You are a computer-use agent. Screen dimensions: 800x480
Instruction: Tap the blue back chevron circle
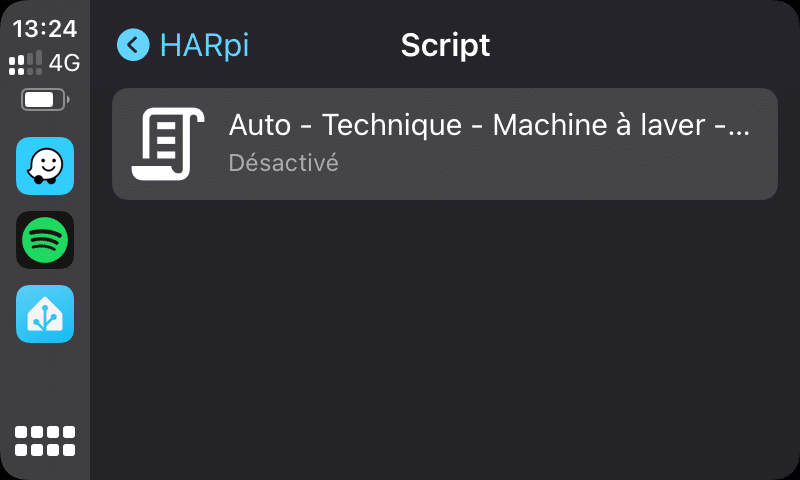click(133, 45)
